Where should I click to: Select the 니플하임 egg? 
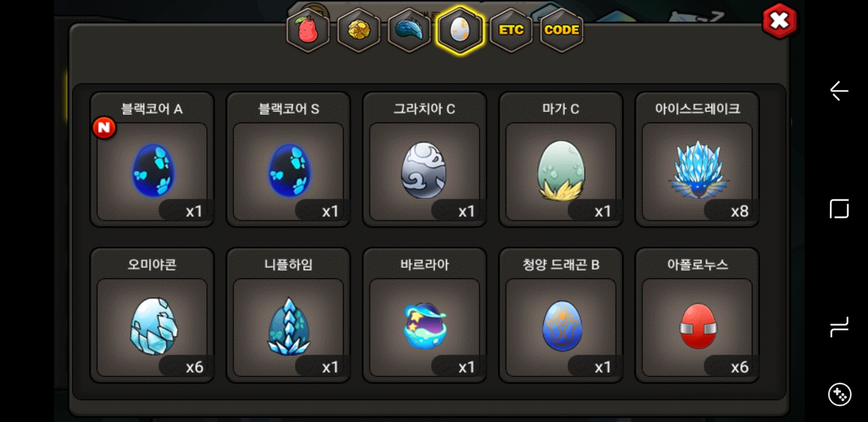coord(289,315)
